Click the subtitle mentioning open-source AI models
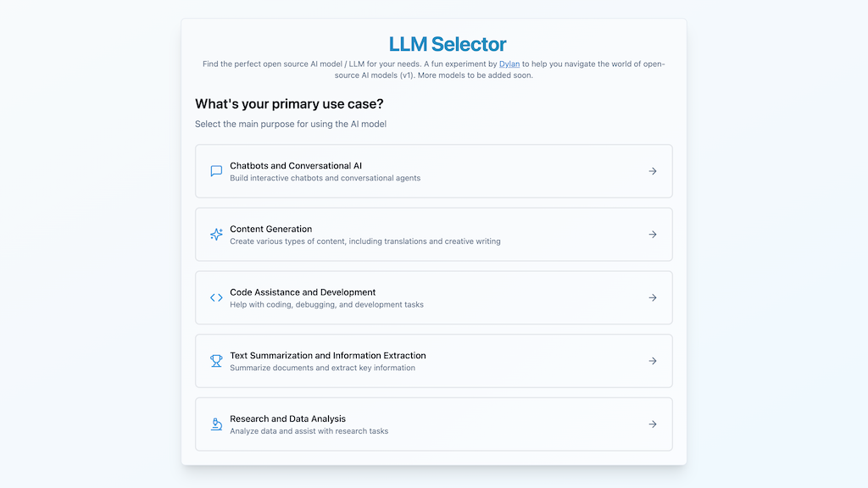Screen dimensions: 868x488 click(x=434, y=69)
